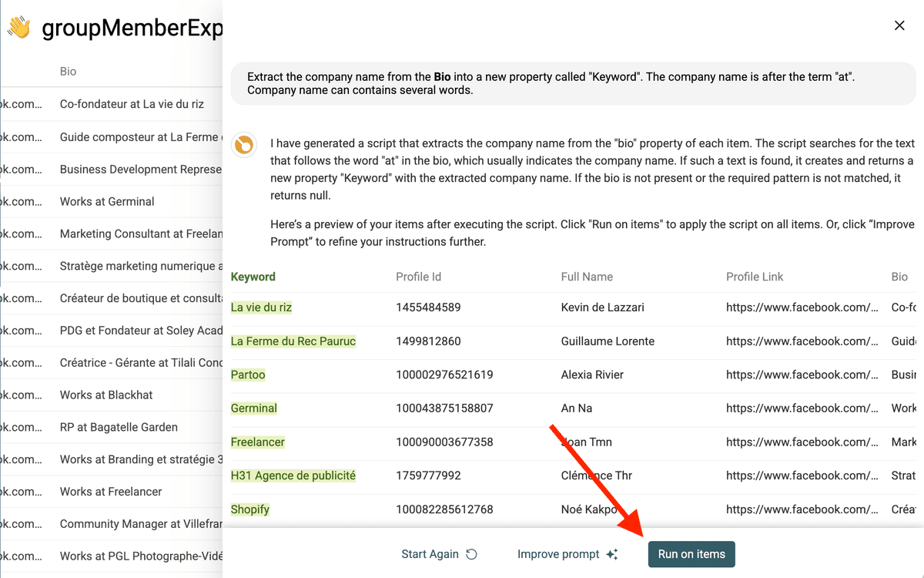Image resolution: width=924 pixels, height=578 pixels.
Task: Click the Start Again link
Action: (430, 554)
